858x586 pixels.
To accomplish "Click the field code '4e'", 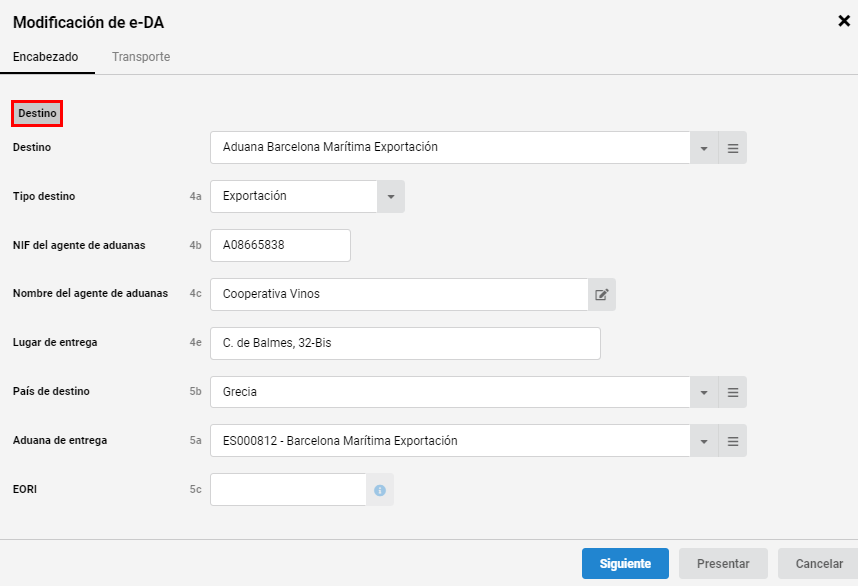I will [195, 343].
